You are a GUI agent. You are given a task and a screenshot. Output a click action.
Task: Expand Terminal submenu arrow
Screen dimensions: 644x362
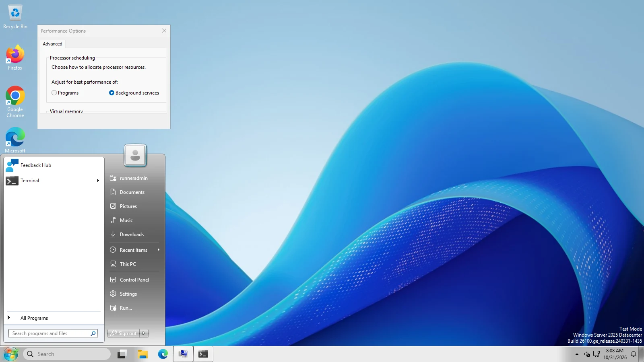pyautogui.click(x=98, y=181)
